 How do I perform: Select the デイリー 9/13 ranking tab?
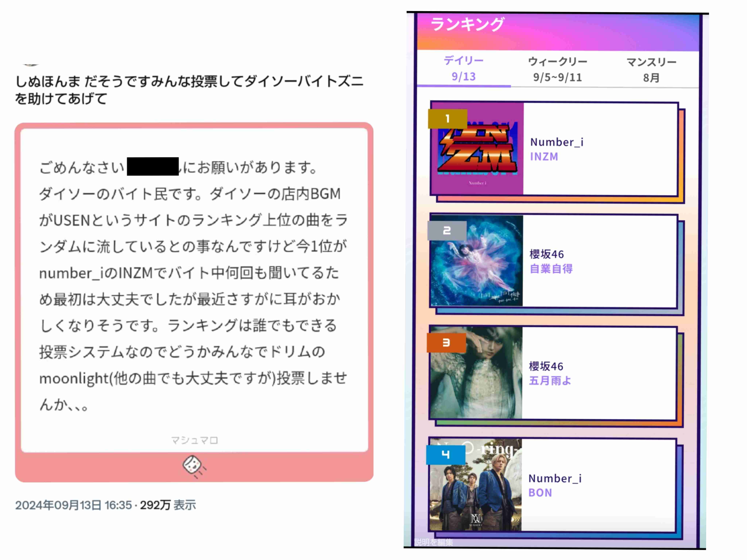pos(463,69)
